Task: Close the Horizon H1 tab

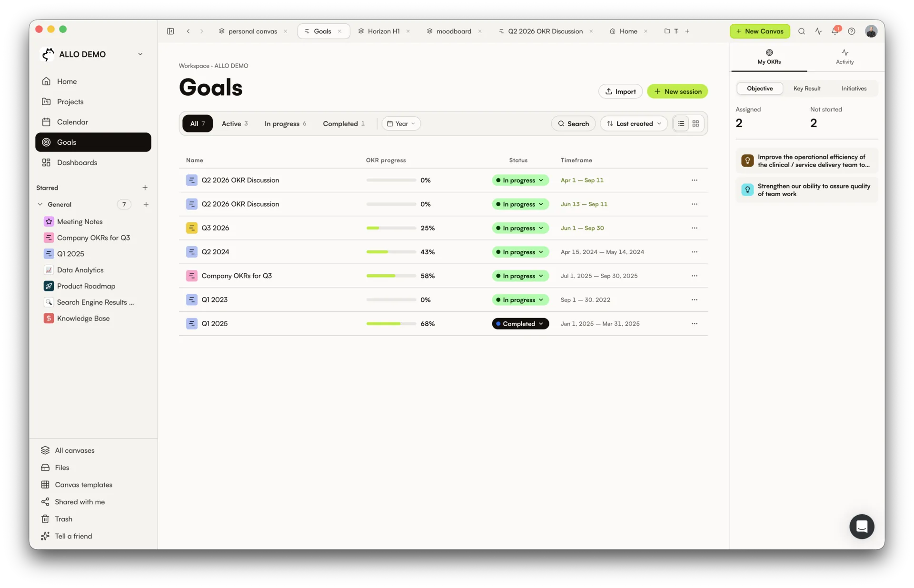Action: [408, 31]
